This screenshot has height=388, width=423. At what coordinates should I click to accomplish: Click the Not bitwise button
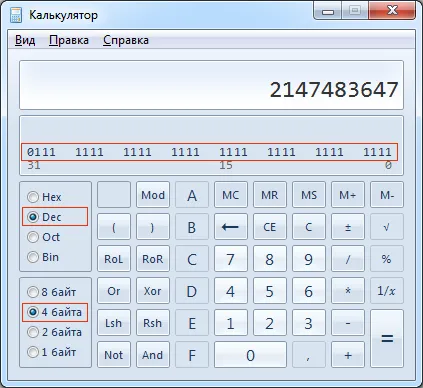tap(114, 355)
